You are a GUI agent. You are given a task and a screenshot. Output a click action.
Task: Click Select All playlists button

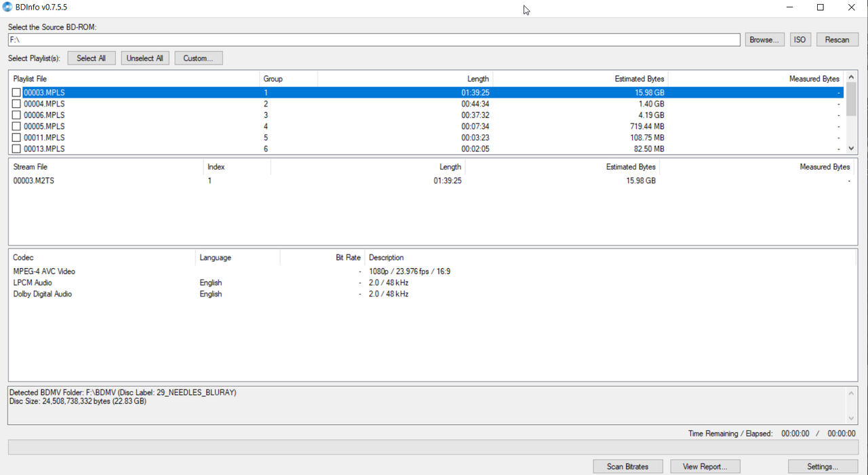point(92,58)
